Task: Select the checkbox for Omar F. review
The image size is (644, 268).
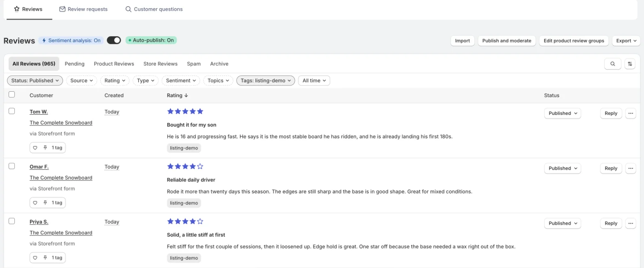Action: point(12,166)
